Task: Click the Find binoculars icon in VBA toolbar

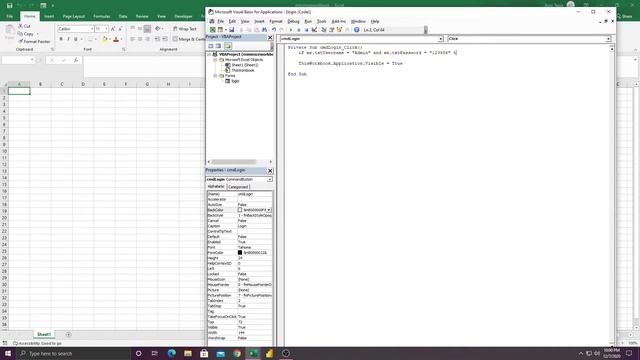Action: click(x=264, y=30)
